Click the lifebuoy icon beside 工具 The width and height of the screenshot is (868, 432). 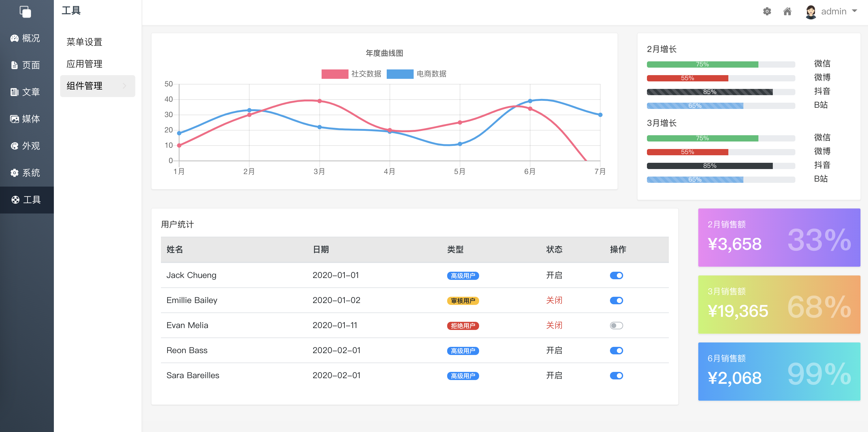tap(16, 200)
